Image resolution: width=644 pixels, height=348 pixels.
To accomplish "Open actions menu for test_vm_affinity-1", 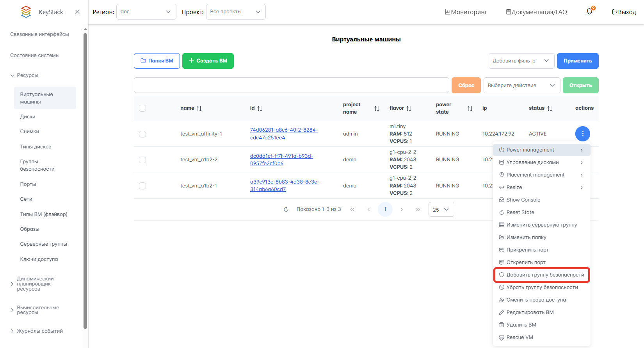I will pyautogui.click(x=582, y=134).
